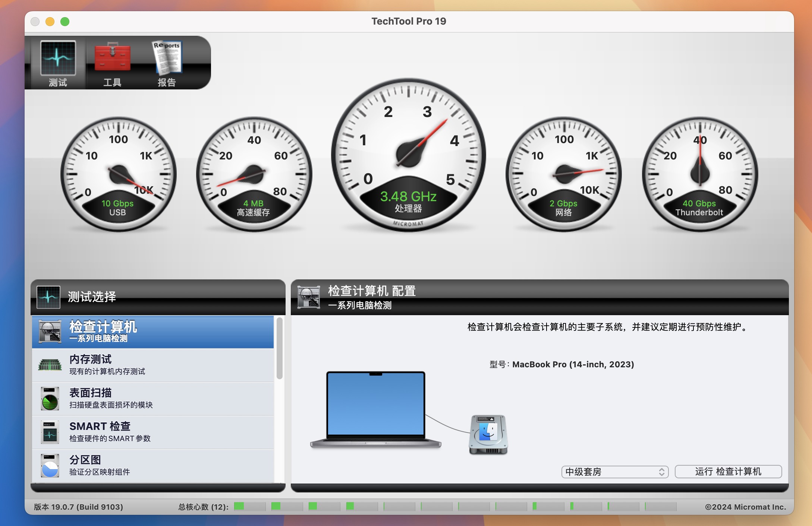
Task: Click the TechTool Pro 19 window title
Action: tap(409, 21)
